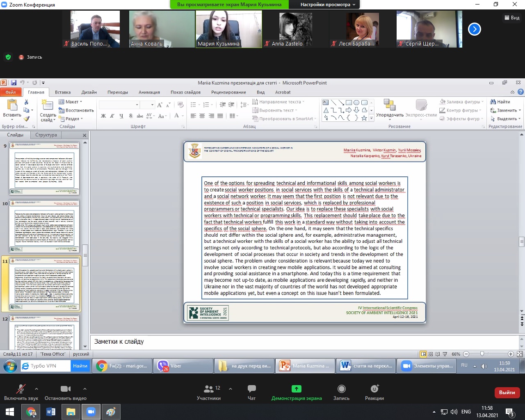Viewport: 525px width, 420px height.
Task: Click the Zoom Chat icon
Action: tap(251, 389)
